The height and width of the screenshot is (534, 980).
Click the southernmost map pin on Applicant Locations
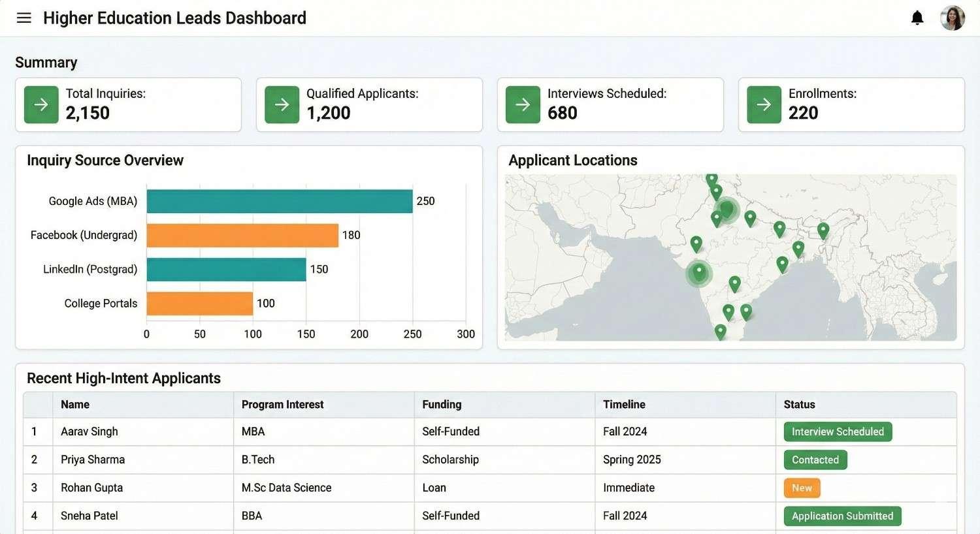[x=720, y=331]
